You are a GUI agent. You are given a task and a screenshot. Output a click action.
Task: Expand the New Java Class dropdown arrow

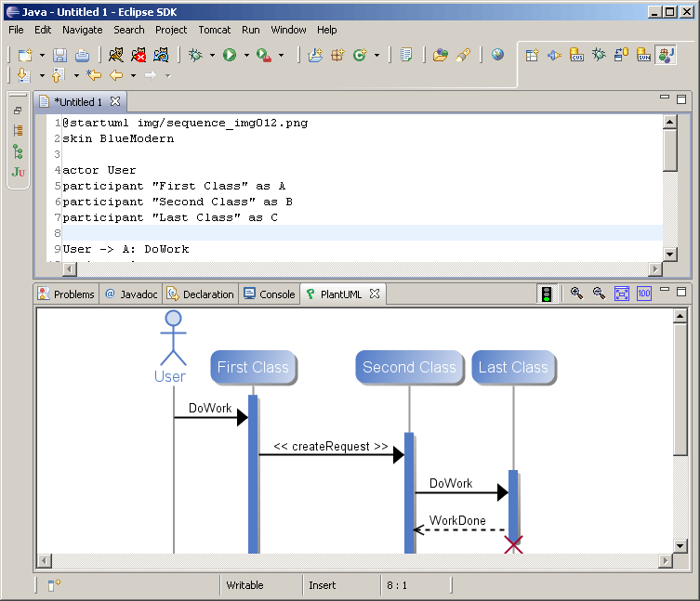click(376, 56)
